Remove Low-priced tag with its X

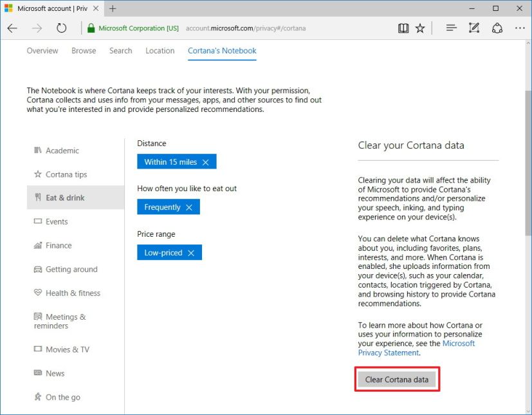click(191, 253)
